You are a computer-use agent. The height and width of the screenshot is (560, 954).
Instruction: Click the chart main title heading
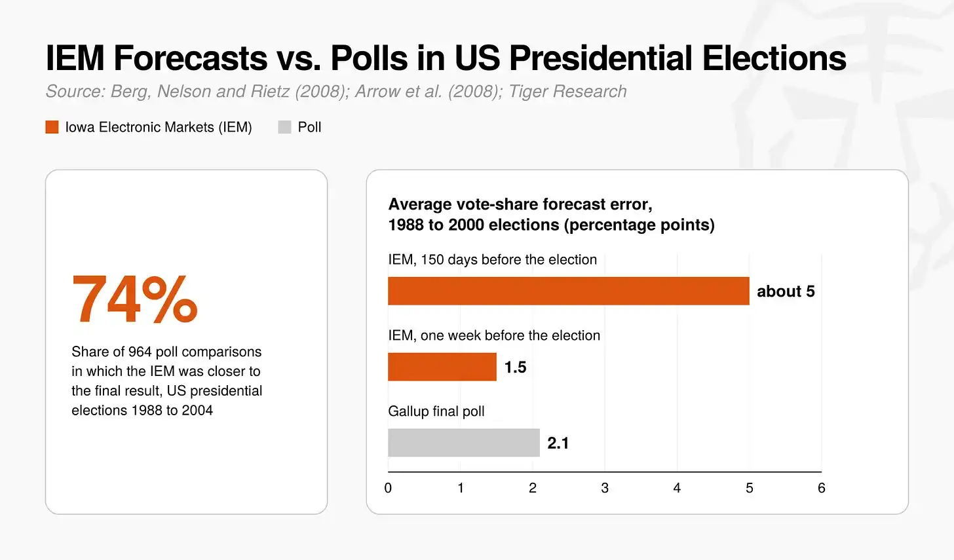[446, 58]
